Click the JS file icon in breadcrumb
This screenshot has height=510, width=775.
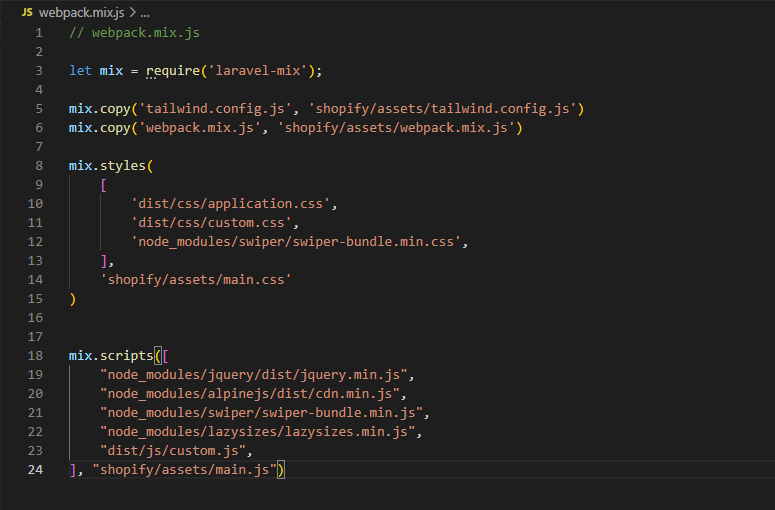pyautogui.click(x=27, y=11)
